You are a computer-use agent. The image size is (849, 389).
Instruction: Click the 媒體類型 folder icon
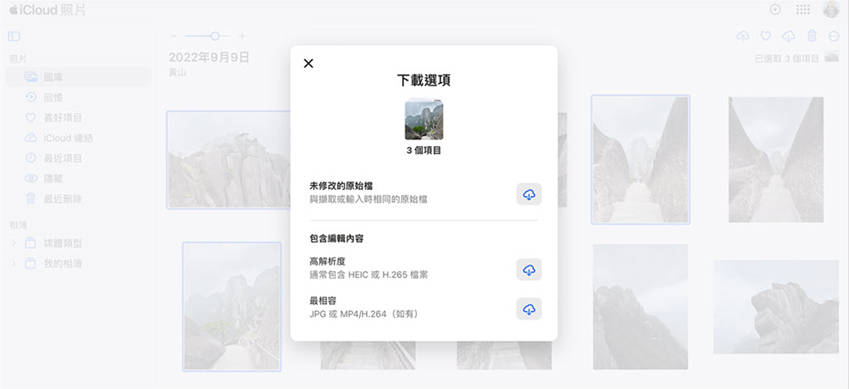[x=31, y=243]
